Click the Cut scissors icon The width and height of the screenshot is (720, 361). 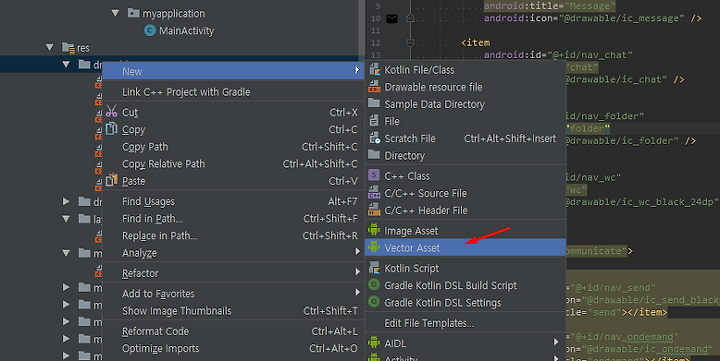pyautogui.click(x=111, y=112)
